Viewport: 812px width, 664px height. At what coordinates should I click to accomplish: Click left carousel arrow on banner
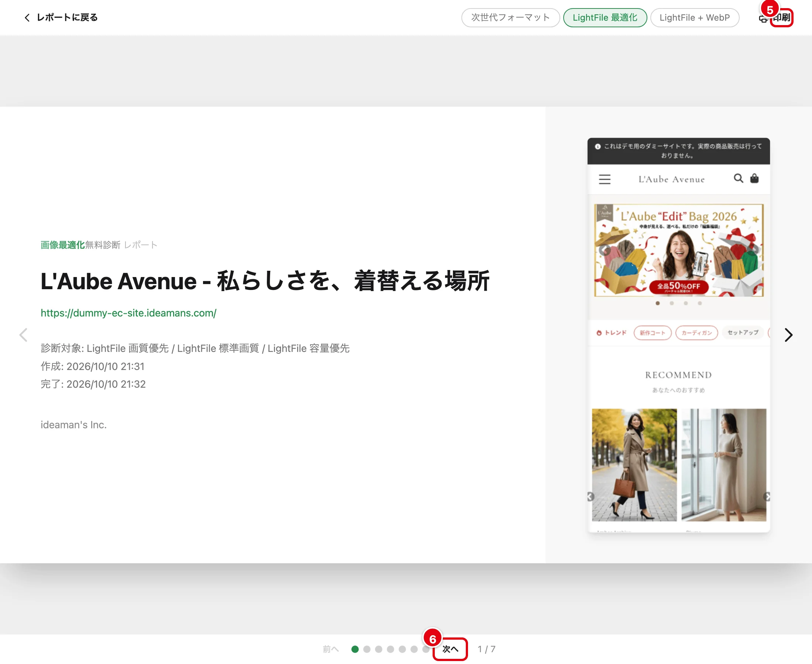(x=605, y=250)
